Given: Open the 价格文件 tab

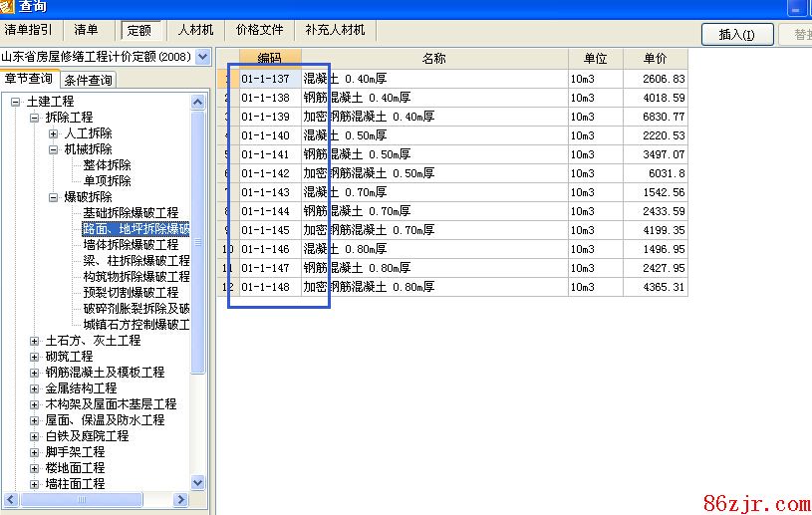Looking at the screenshot, I should [x=259, y=31].
